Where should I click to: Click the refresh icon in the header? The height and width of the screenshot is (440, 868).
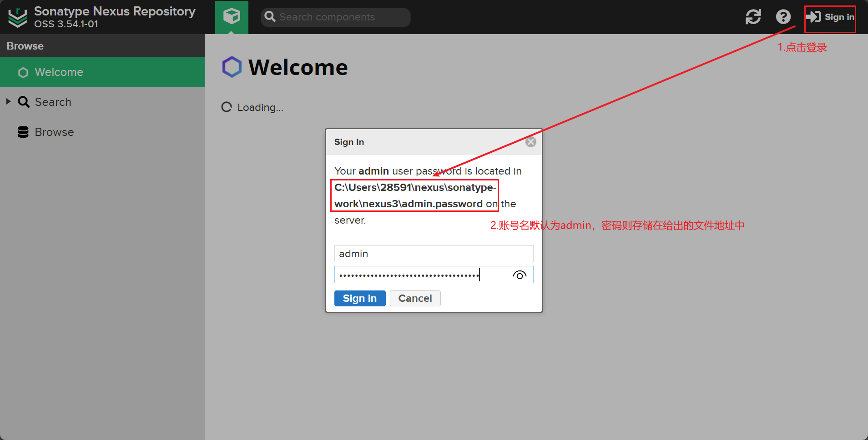753,17
